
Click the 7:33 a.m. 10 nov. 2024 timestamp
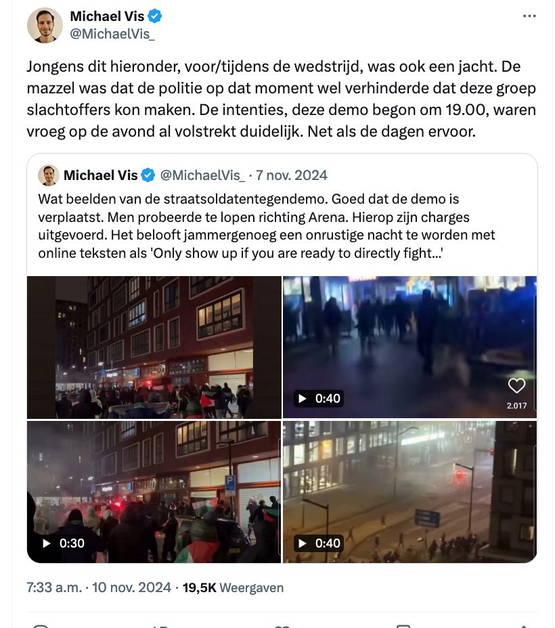coord(99,588)
